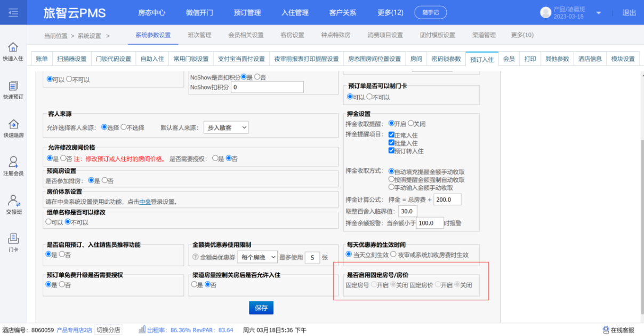Click the 保存 save button

pos(261,308)
